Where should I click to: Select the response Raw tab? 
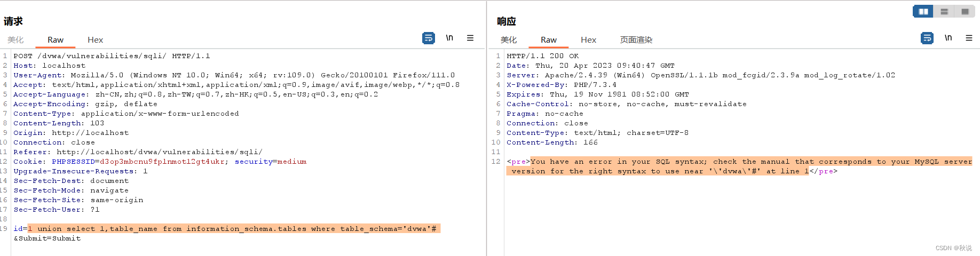pyautogui.click(x=549, y=40)
